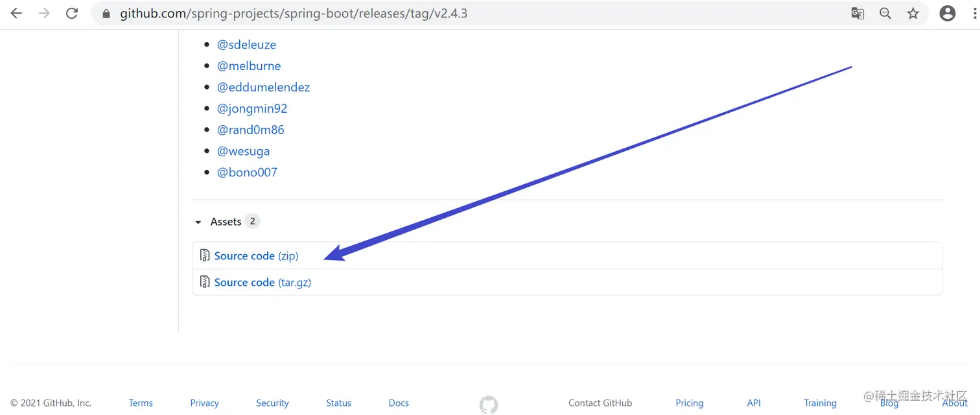980x415 pixels.
Task: Open the Docs footer link
Action: (399, 403)
